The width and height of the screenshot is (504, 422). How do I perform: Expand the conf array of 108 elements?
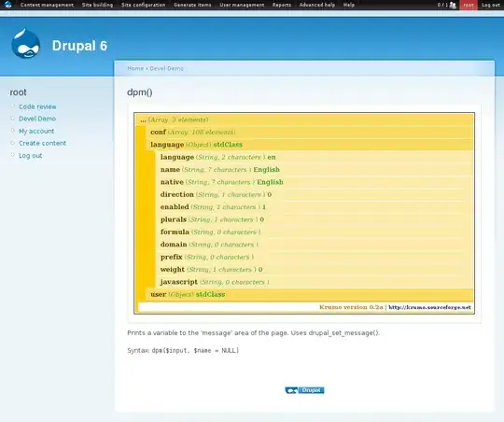click(x=309, y=133)
